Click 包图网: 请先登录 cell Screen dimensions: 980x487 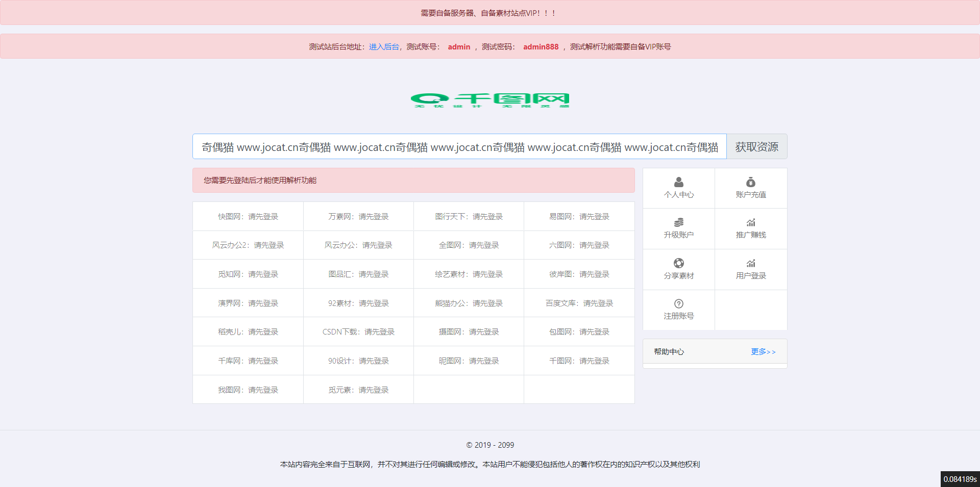click(579, 332)
